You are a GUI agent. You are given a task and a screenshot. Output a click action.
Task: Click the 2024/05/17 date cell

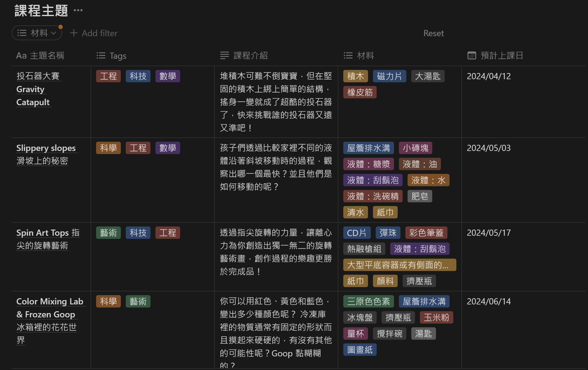click(489, 233)
